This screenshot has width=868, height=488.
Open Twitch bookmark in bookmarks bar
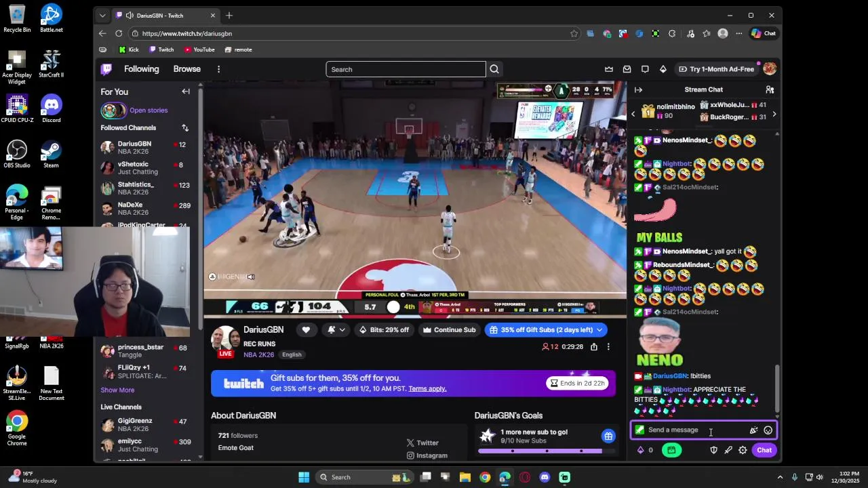(x=161, y=49)
